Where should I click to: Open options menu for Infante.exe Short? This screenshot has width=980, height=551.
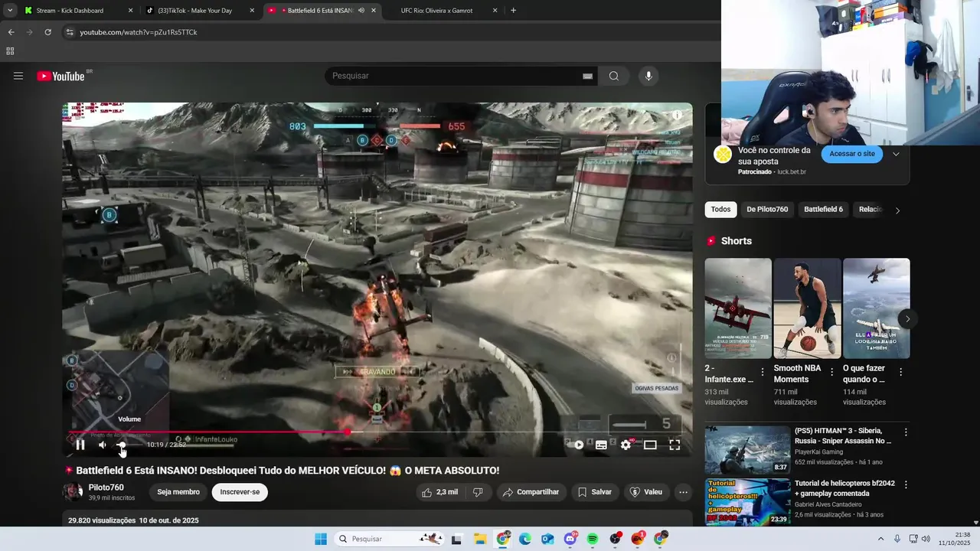coord(763,373)
